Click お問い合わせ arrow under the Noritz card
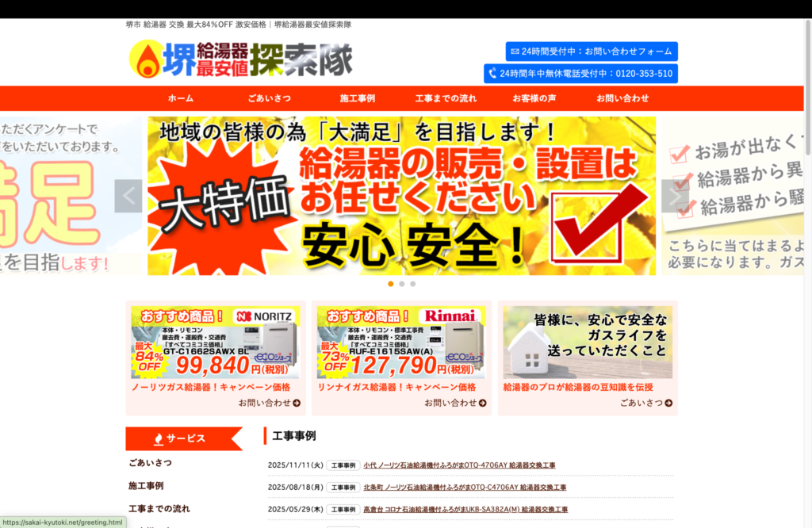The image size is (812, 528). point(270,403)
